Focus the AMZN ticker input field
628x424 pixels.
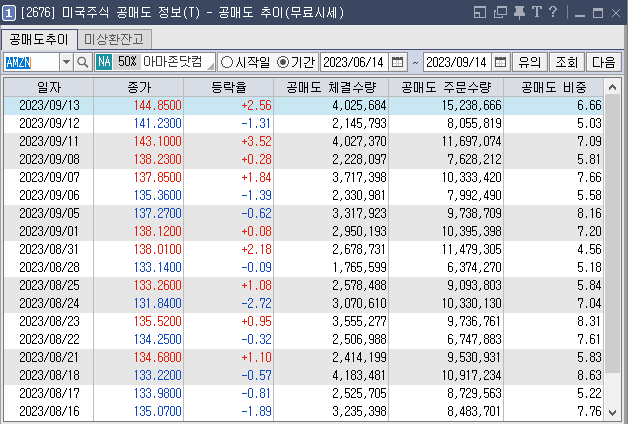(32, 62)
